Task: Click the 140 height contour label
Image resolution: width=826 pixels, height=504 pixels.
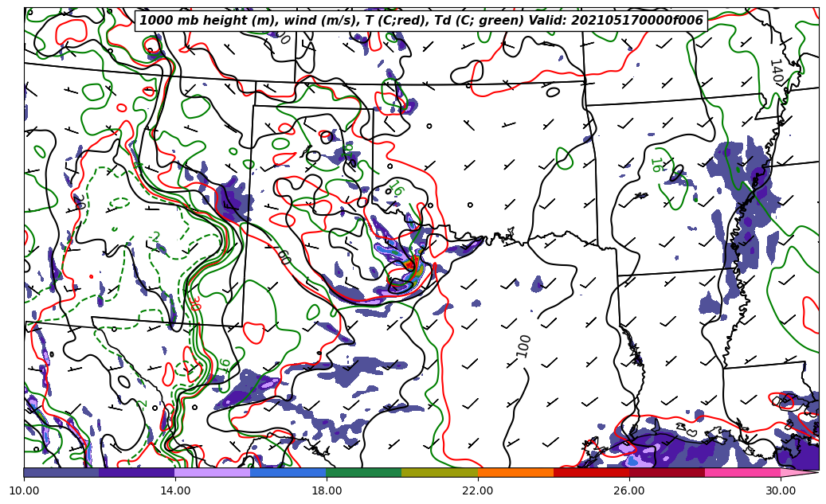Action: (776, 71)
